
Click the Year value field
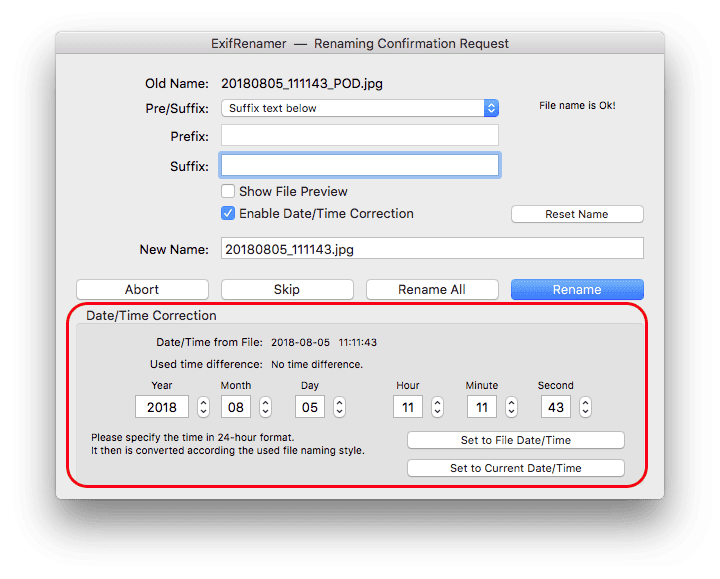[162, 407]
